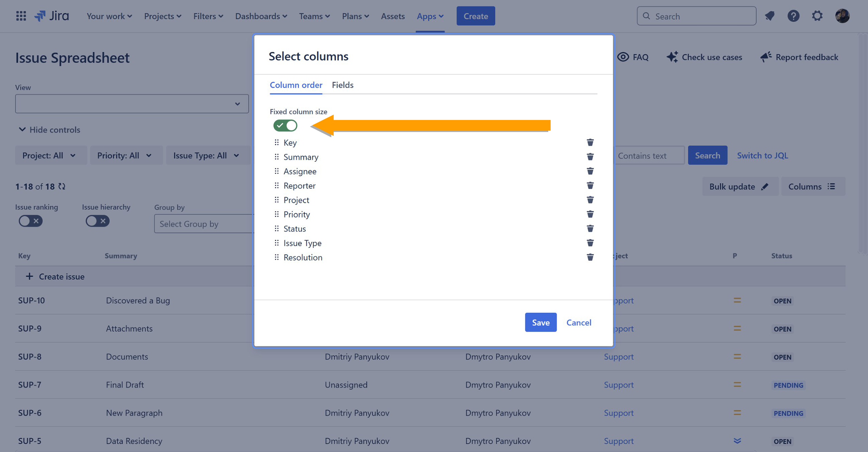Turn on the Issue hierarchy toggle

coord(97,221)
